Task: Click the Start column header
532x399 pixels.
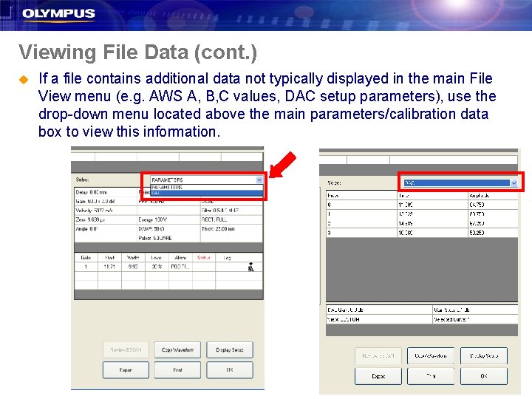Action: (x=109, y=258)
